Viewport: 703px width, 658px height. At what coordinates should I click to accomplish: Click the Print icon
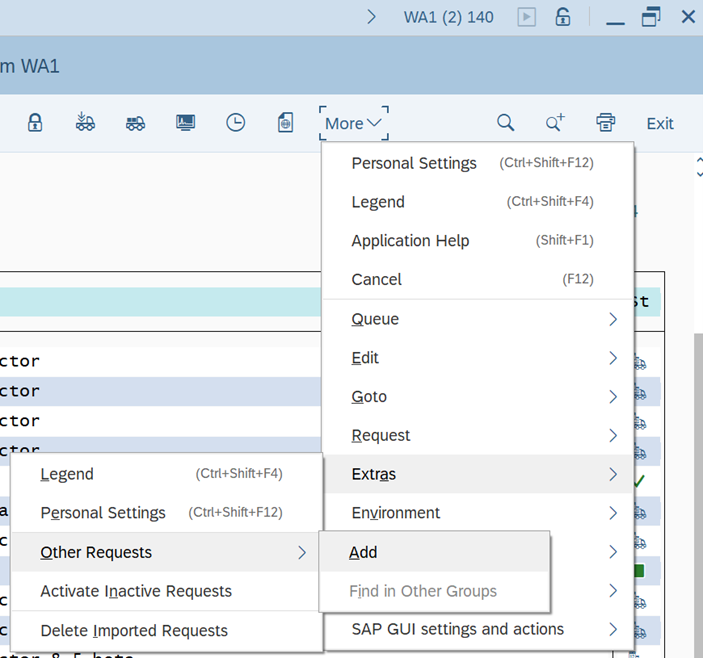[x=606, y=122]
